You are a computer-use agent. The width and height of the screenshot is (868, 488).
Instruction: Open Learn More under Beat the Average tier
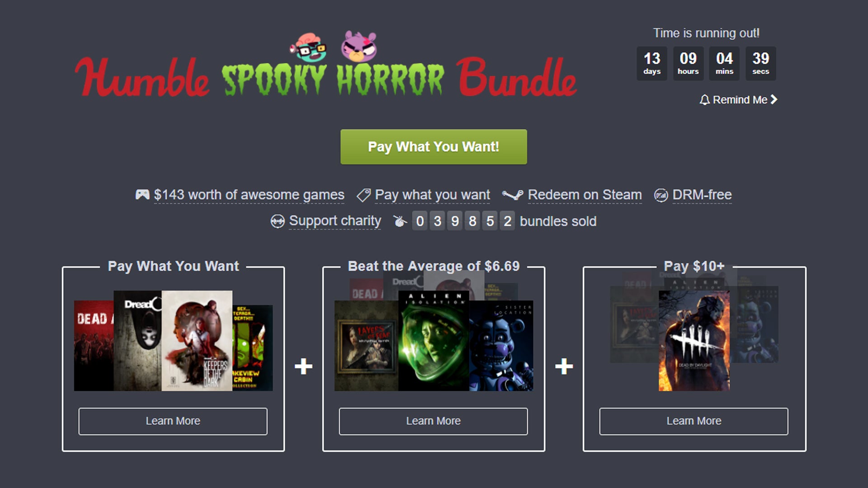(433, 421)
